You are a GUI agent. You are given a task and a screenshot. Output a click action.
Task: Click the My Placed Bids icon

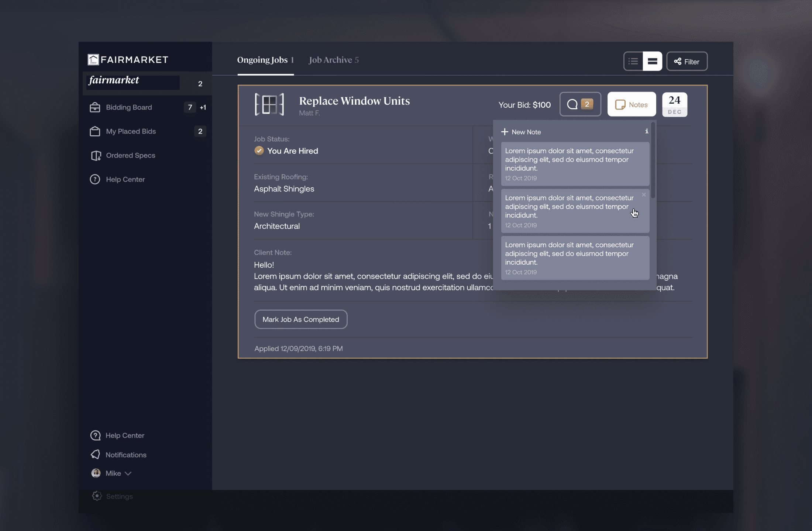point(95,131)
